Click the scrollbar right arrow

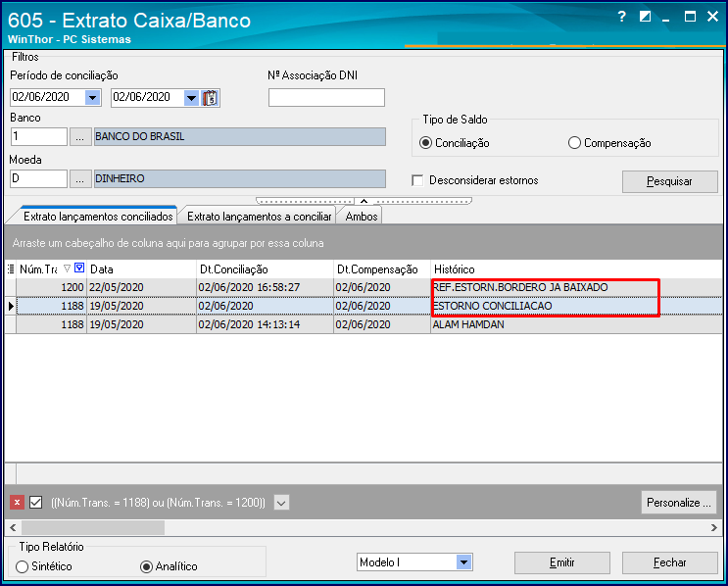pyautogui.click(x=714, y=527)
